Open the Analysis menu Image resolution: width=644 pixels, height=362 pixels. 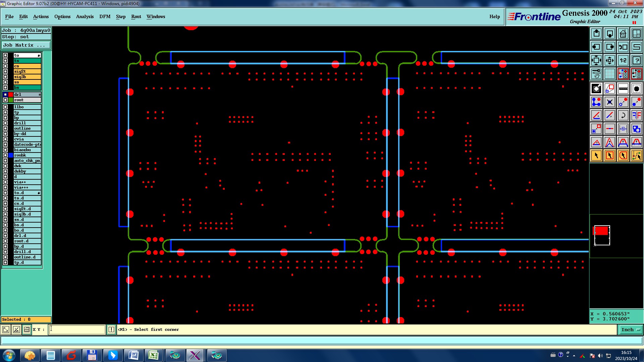pyautogui.click(x=85, y=16)
